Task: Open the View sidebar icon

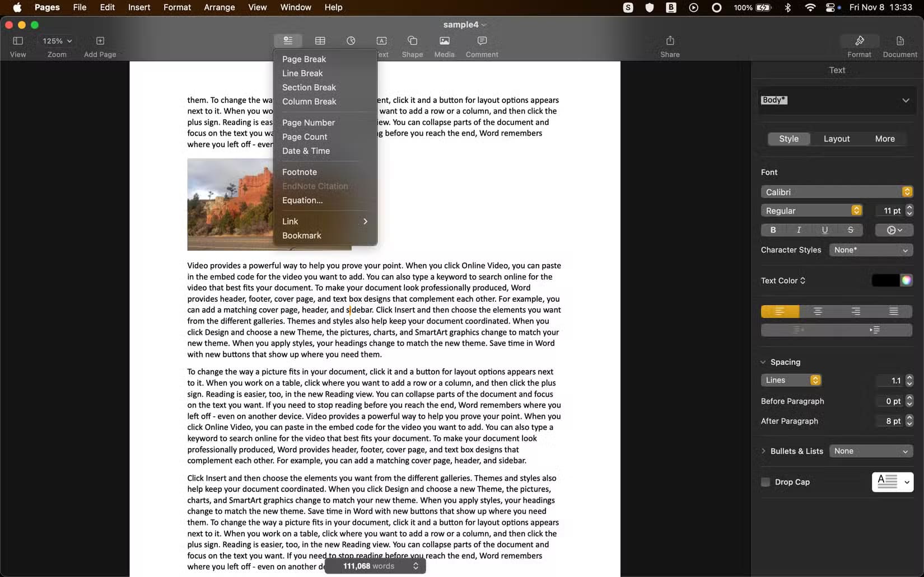Action: (x=18, y=41)
